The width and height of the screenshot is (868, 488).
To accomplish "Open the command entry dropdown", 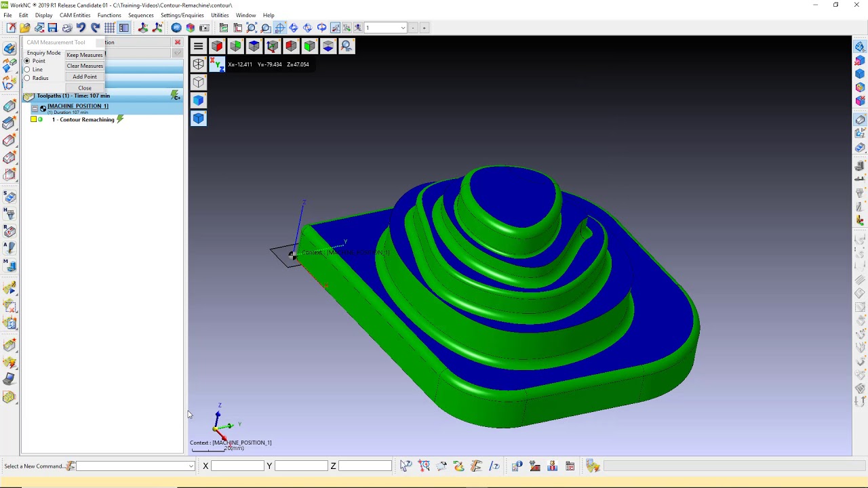I will point(191,466).
